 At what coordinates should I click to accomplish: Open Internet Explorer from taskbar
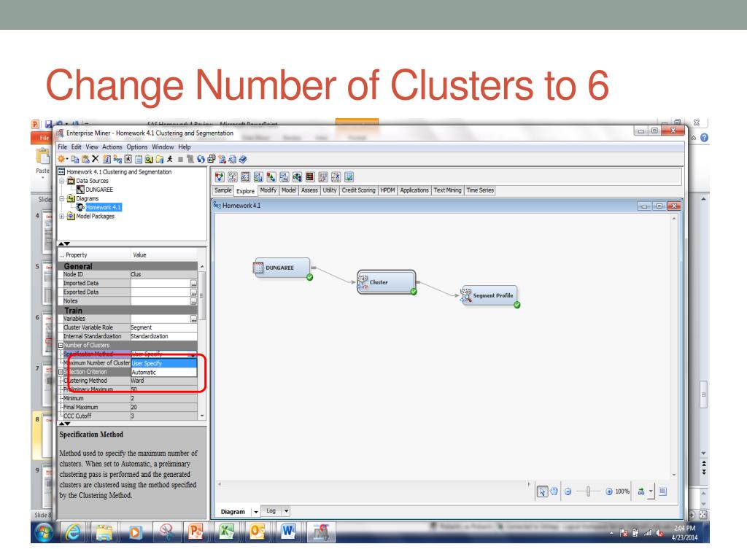(72, 532)
